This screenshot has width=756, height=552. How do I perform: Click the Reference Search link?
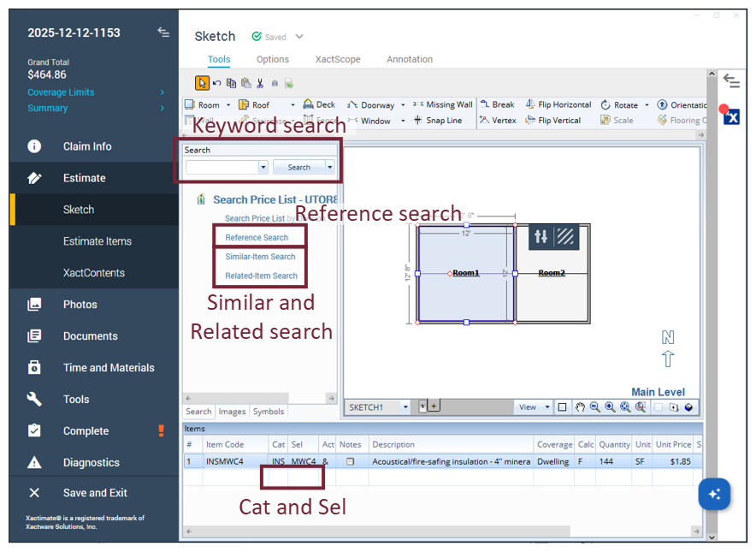click(x=257, y=237)
